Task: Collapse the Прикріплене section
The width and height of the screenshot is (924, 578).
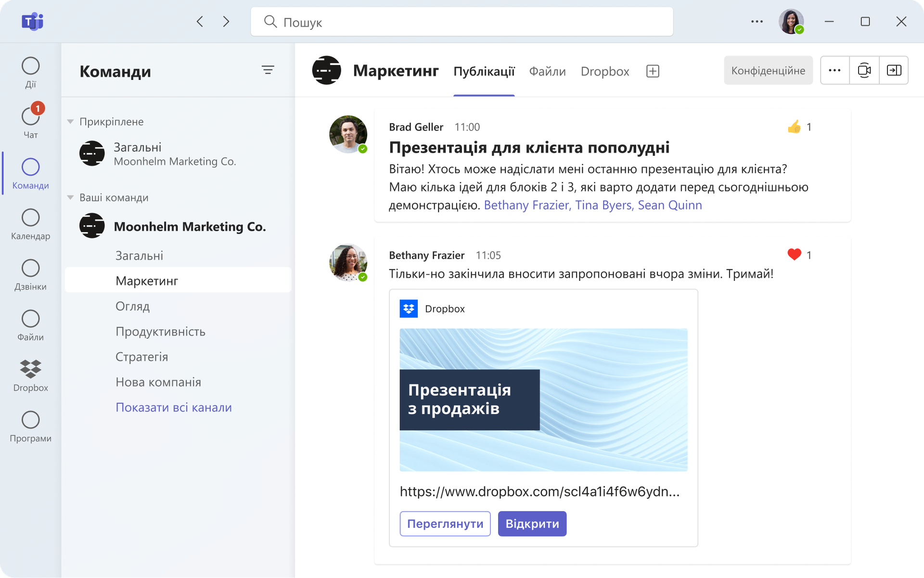Action: (70, 121)
